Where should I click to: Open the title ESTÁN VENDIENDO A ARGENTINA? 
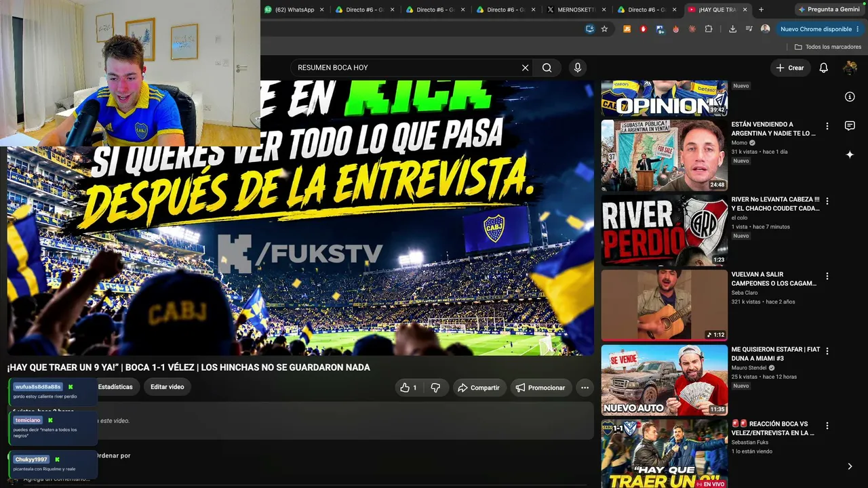tap(775, 129)
